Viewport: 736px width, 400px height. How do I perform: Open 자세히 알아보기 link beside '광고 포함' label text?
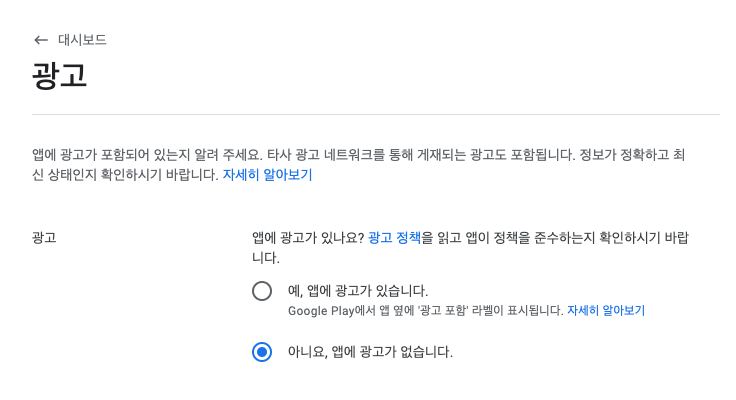(606, 311)
